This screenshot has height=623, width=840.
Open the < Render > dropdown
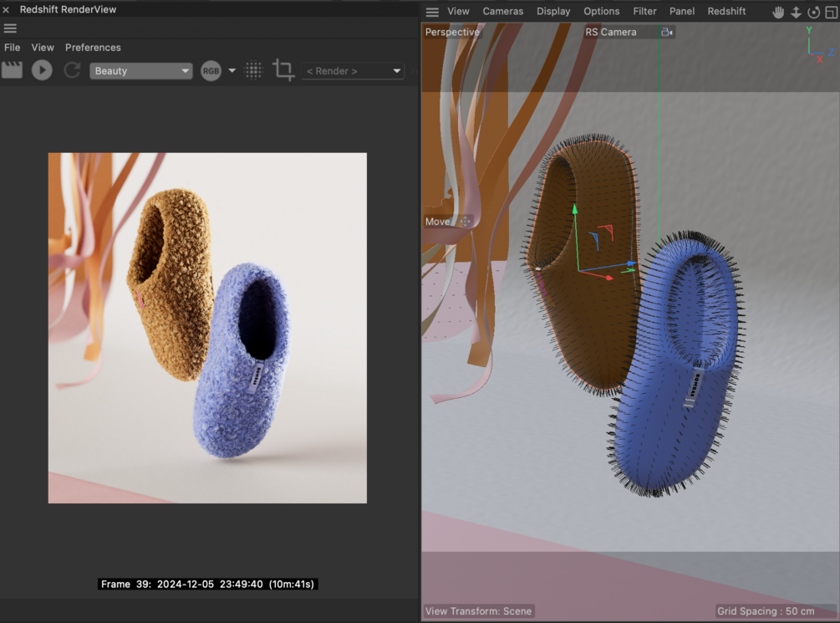coord(353,71)
